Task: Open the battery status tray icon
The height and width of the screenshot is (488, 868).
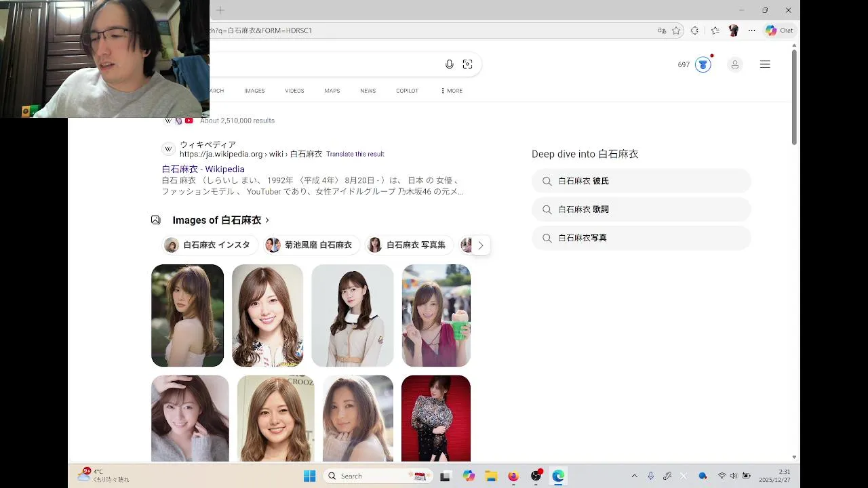Action: point(747,476)
